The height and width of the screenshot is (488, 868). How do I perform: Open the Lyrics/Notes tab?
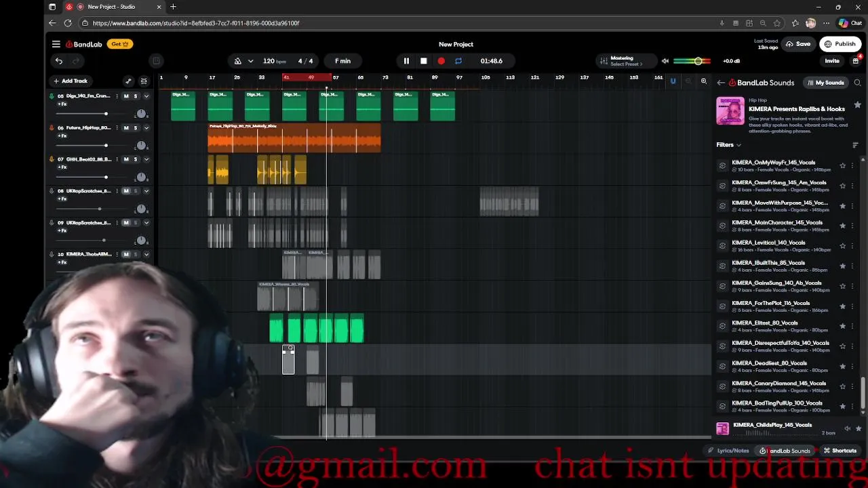(729, 451)
